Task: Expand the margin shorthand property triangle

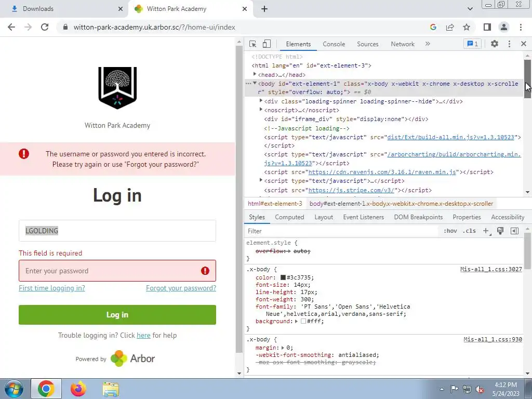Action: pyautogui.click(x=283, y=348)
